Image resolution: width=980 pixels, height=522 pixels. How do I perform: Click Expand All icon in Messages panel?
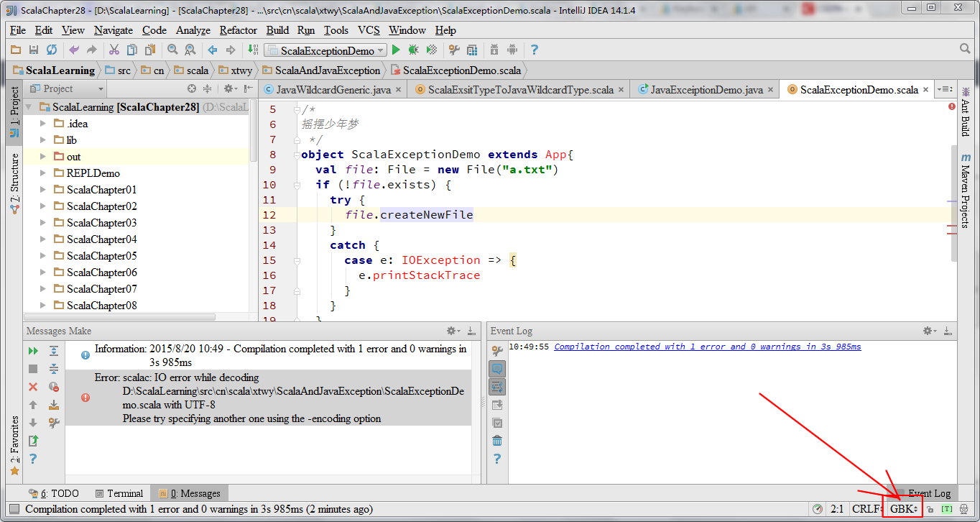click(x=54, y=351)
